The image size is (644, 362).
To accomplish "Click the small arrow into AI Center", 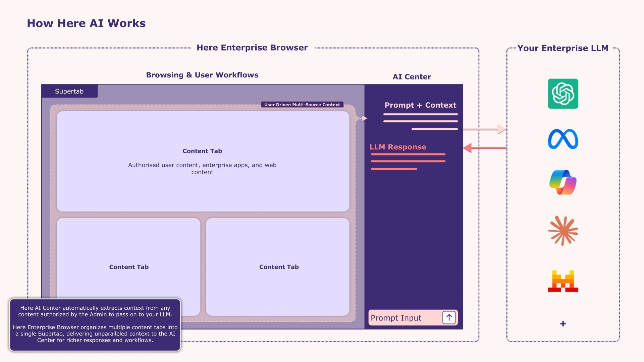I will pos(364,118).
